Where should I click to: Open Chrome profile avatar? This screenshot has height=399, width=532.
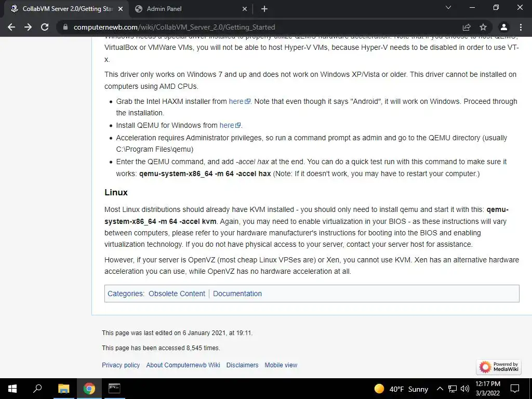tap(504, 27)
